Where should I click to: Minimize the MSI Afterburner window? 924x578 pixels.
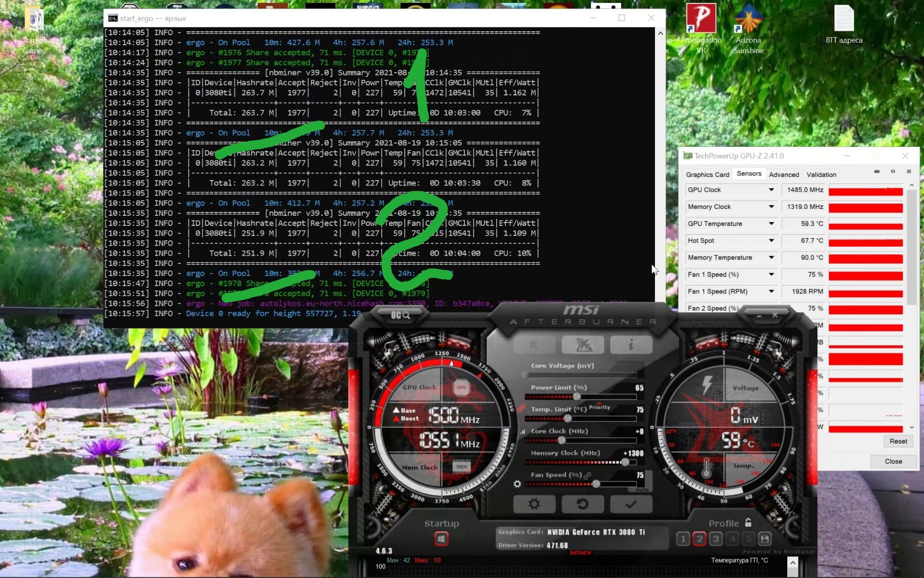click(759, 315)
